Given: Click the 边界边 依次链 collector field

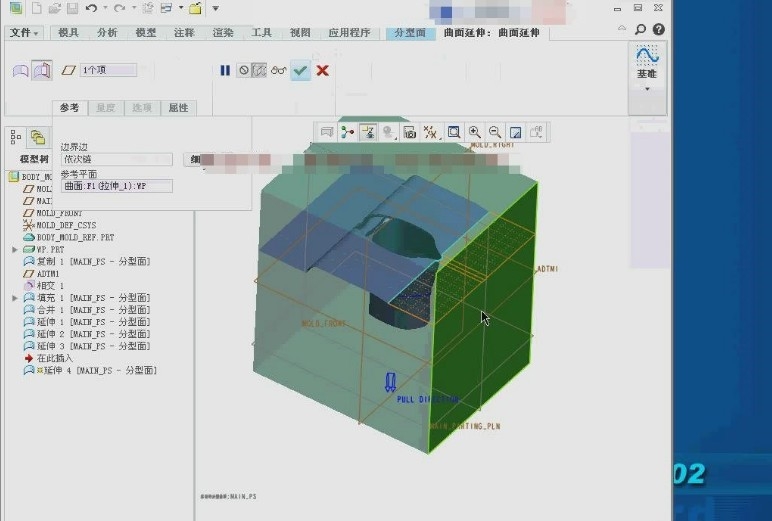Looking at the screenshot, I should tap(117, 159).
